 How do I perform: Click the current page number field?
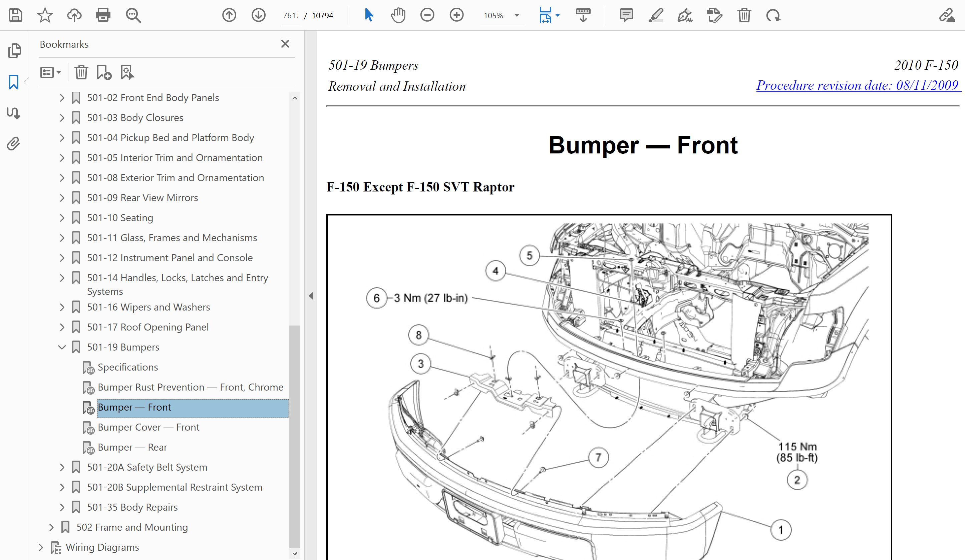coord(291,16)
